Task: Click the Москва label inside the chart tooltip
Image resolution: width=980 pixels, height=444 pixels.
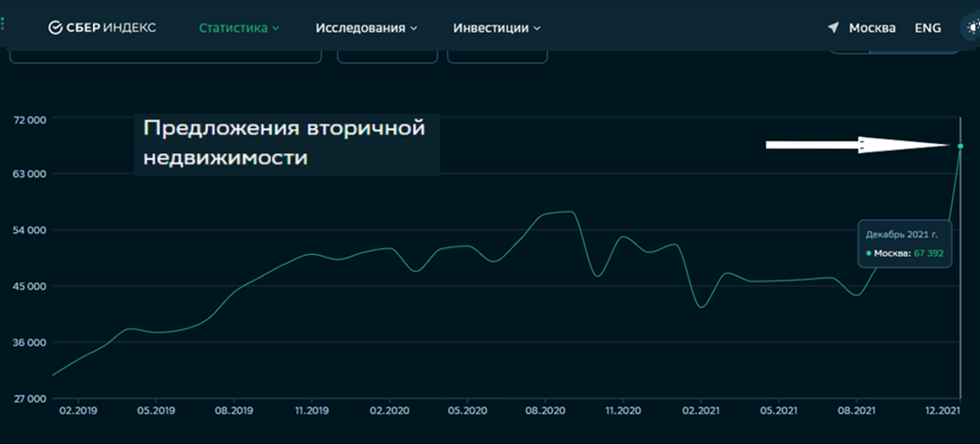Action: click(x=893, y=253)
